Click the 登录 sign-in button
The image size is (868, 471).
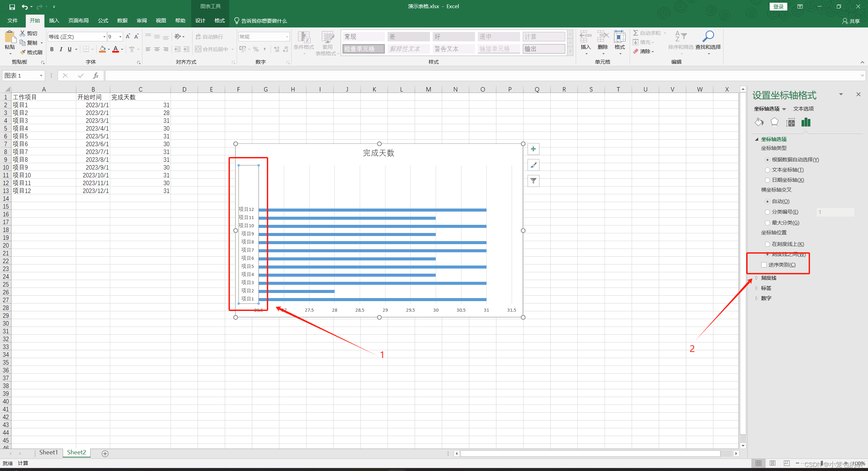click(x=778, y=6)
